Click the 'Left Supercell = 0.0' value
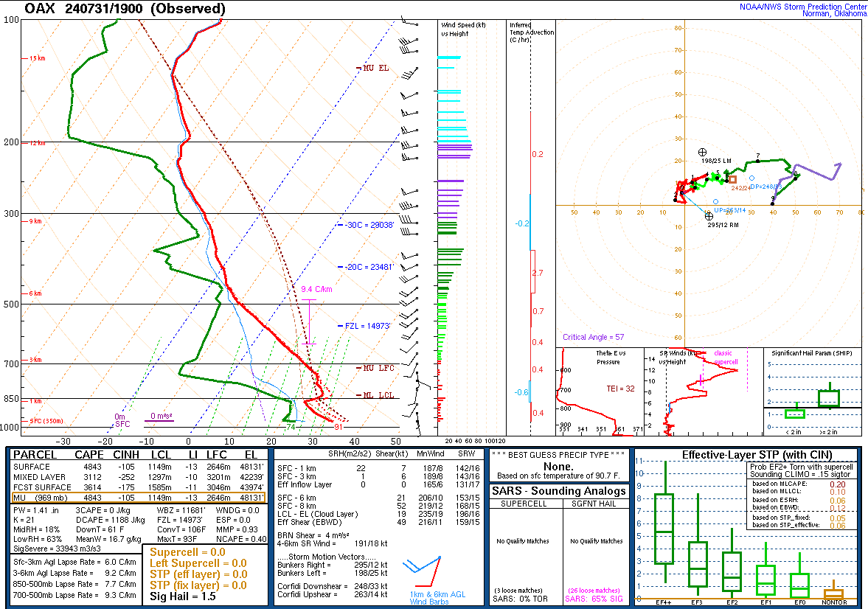Viewport: 868px width, 609px height. coord(198,563)
